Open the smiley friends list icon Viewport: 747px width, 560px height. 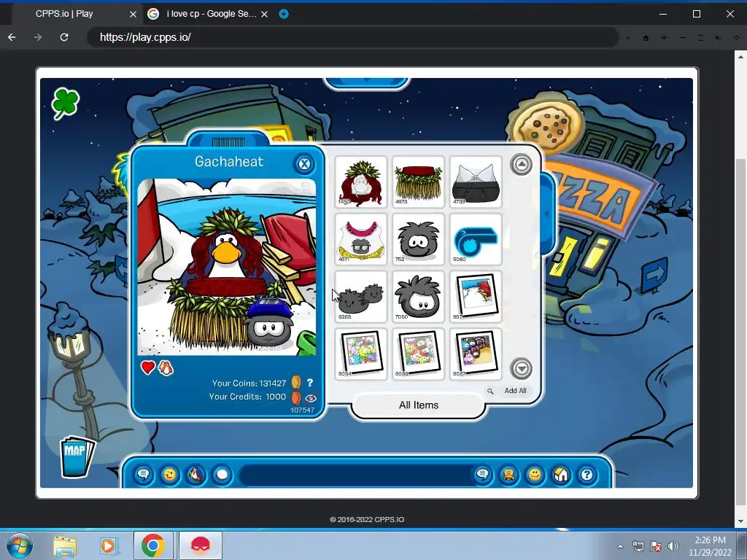535,475
